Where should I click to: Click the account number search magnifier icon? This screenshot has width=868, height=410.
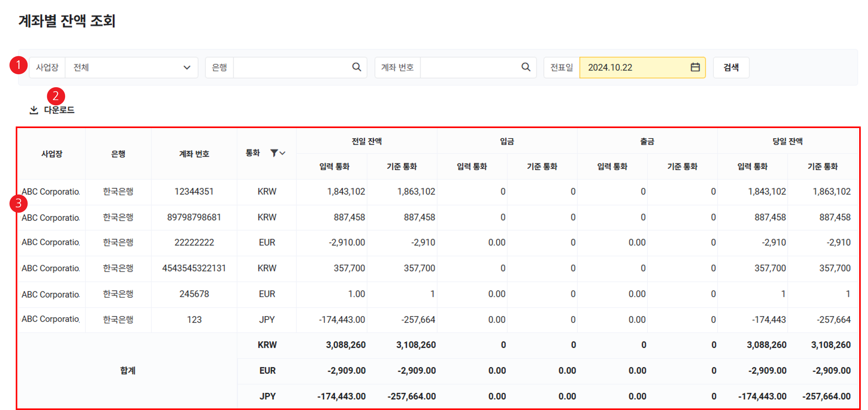coord(526,67)
